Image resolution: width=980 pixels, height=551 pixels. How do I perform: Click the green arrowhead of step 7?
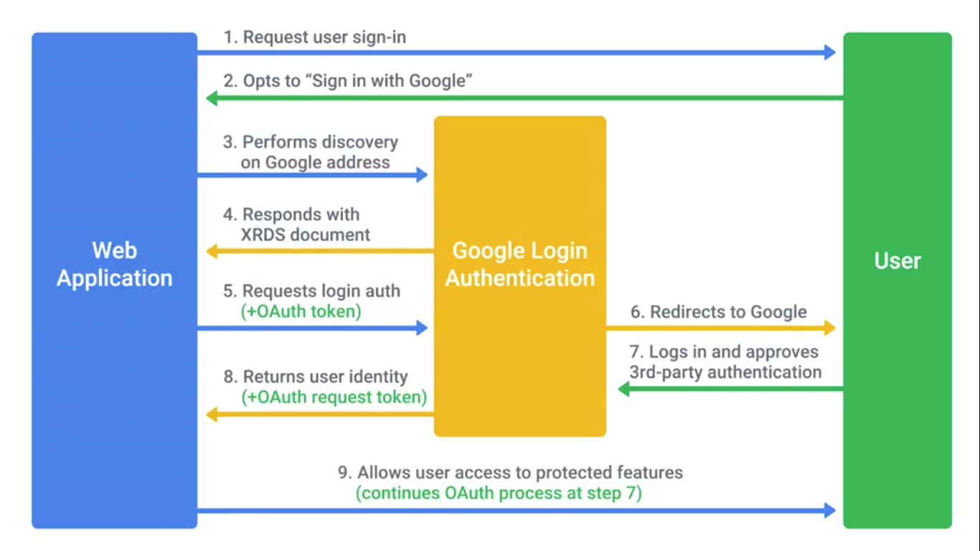pyautogui.click(x=624, y=389)
